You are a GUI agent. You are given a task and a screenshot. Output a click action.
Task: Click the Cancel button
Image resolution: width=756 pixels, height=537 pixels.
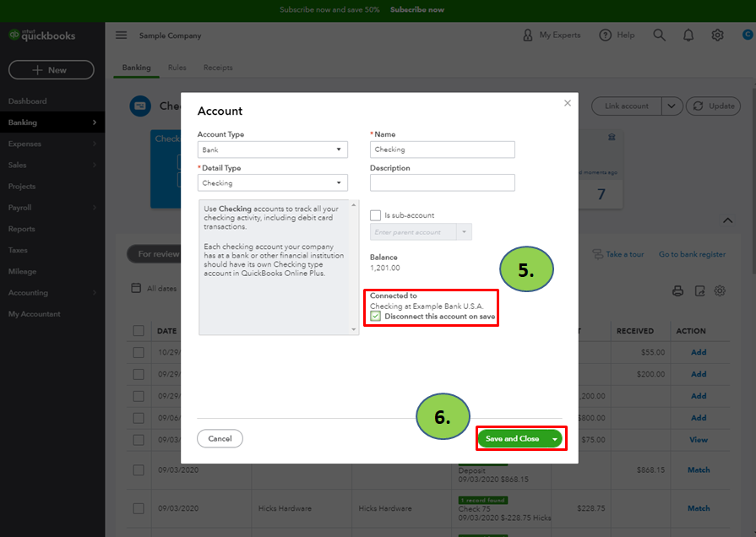pyautogui.click(x=220, y=438)
